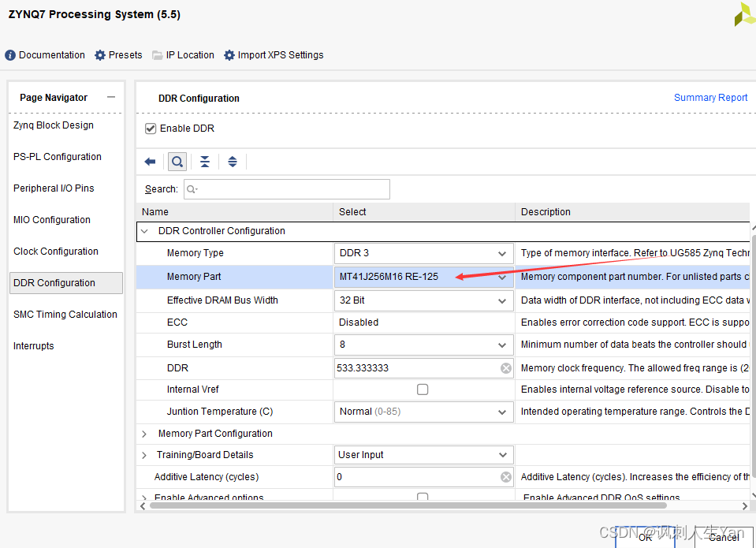
Task: Open the Summary Report link
Action: [710, 98]
